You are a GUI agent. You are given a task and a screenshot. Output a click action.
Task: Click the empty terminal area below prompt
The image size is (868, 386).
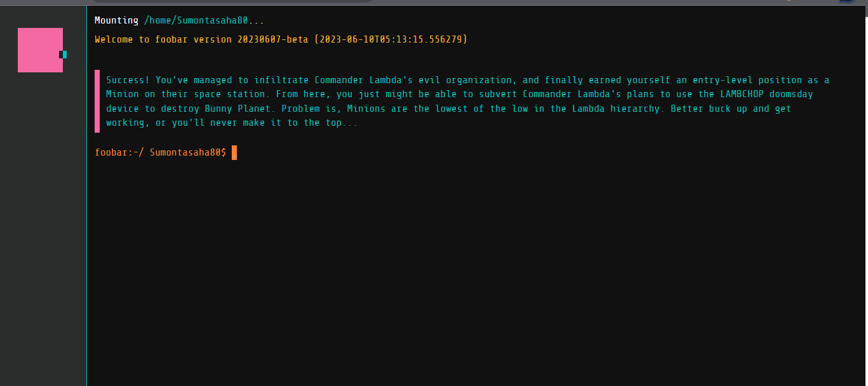click(x=476, y=273)
